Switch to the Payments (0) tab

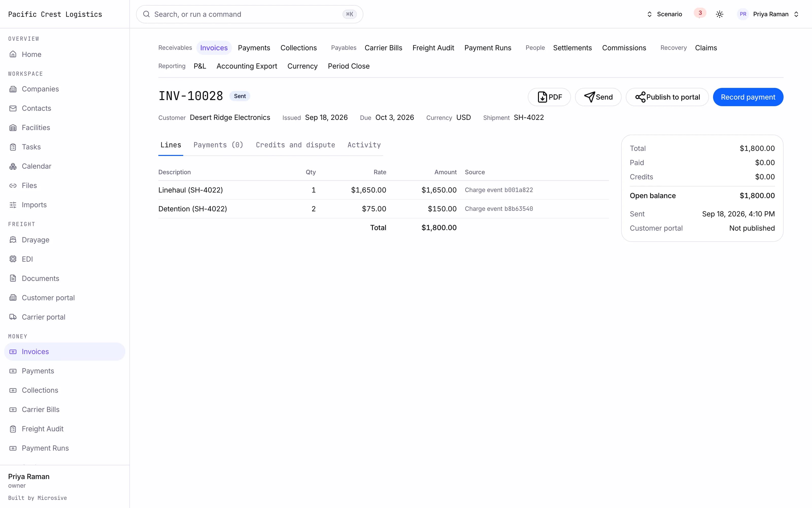pos(218,145)
